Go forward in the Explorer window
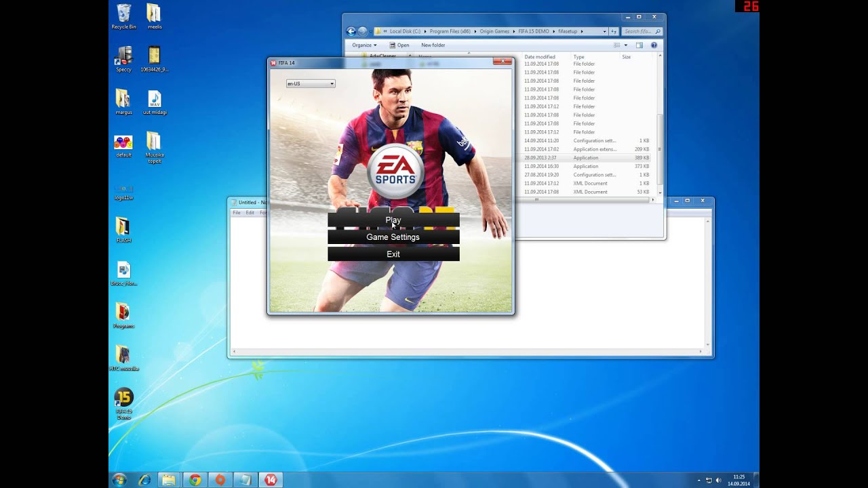 362,31
